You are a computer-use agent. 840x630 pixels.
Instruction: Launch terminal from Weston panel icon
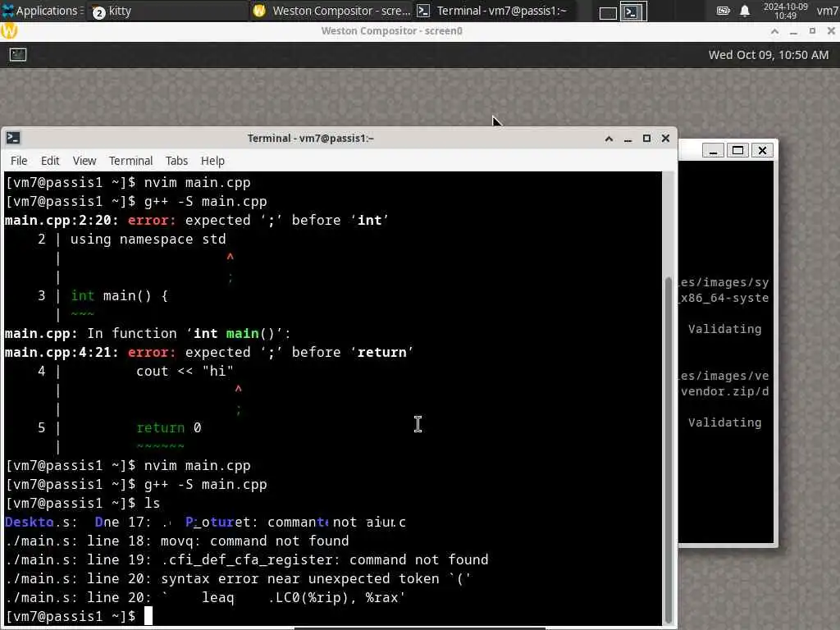tap(18, 55)
